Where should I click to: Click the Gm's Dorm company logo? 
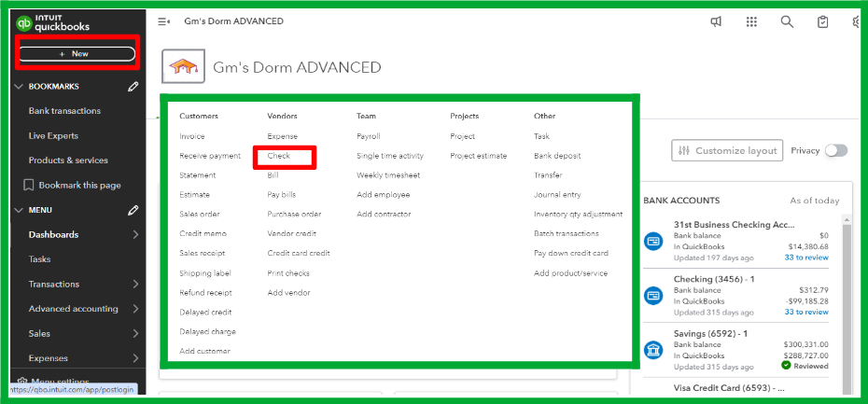[x=183, y=66]
